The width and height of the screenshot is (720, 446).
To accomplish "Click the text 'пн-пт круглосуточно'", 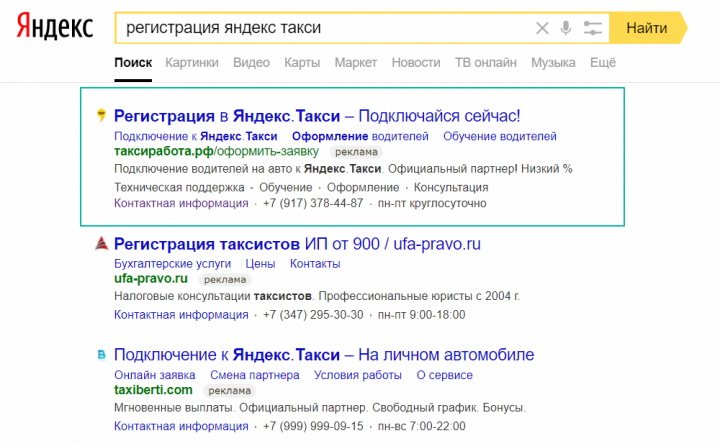I will click(432, 203).
